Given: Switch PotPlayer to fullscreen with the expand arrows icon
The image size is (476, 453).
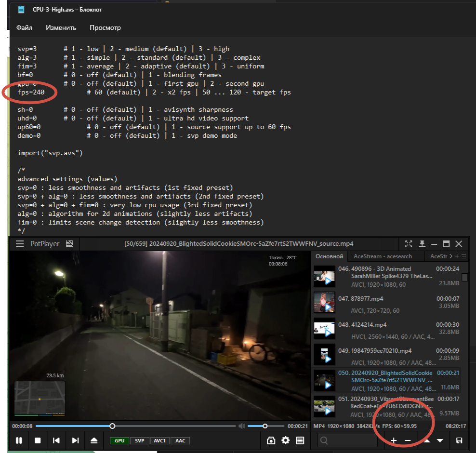Looking at the screenshot, I should pos(409,244).
